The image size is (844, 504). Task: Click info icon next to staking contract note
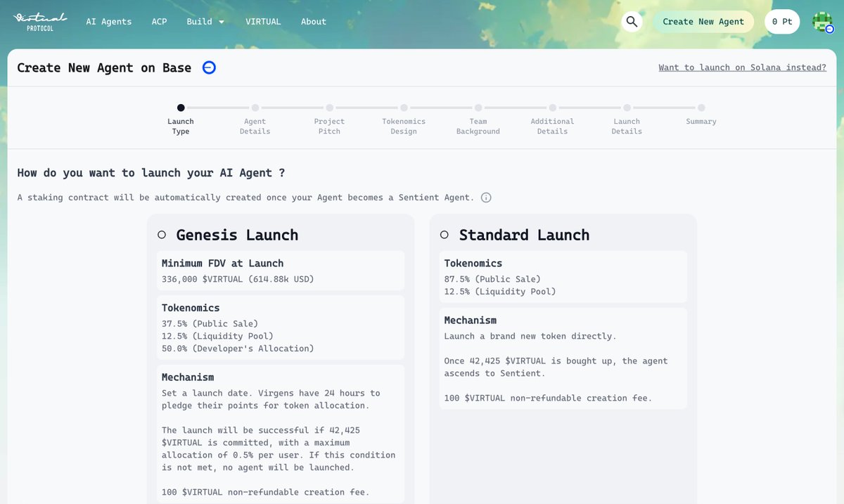pyautogui.click(x=486, y=198)
